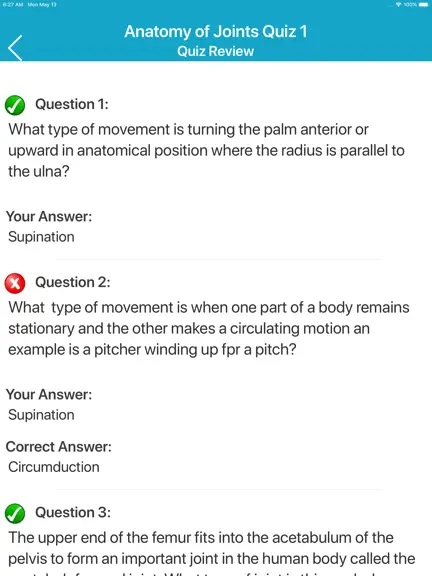The height and width of the screenshot is (576, 432).
Task: Click the Circumduction correct answer
Action: tap(54, 467)
